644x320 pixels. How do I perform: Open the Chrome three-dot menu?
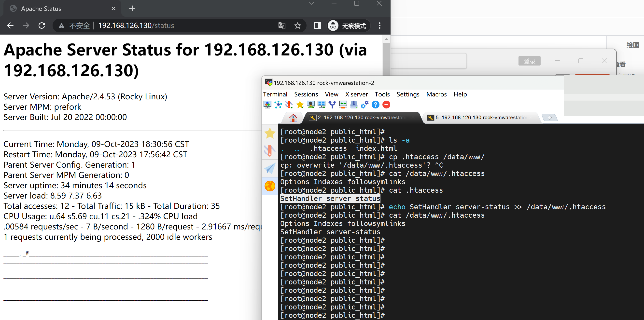(379, 26)
